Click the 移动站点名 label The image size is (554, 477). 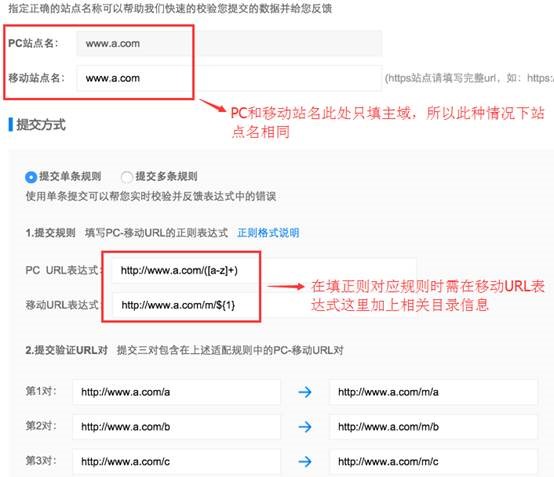36,78
